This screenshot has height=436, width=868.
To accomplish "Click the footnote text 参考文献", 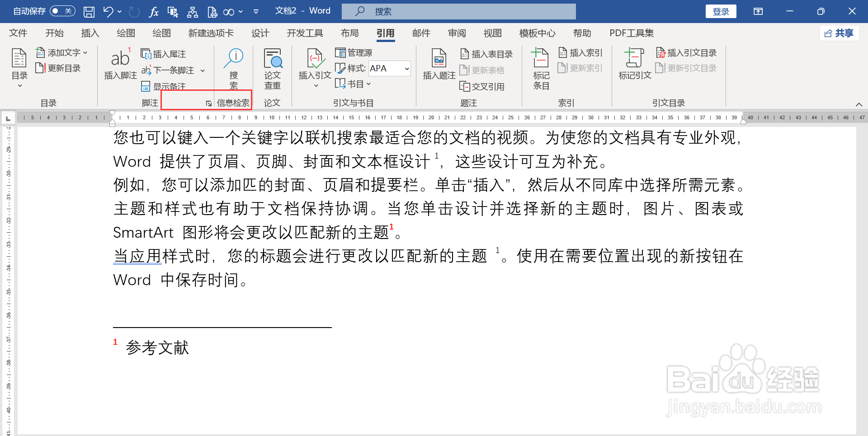I will tap(157, 347).
